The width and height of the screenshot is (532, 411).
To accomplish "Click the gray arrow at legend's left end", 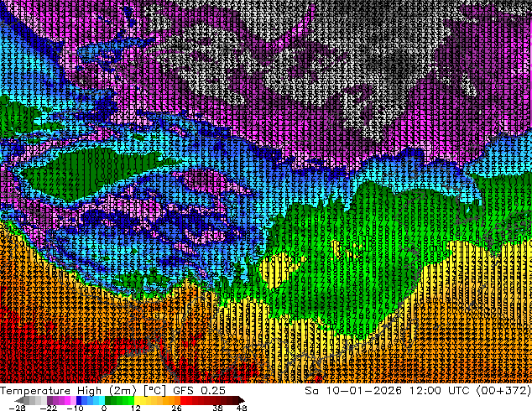I will click(x=18, y=400).
